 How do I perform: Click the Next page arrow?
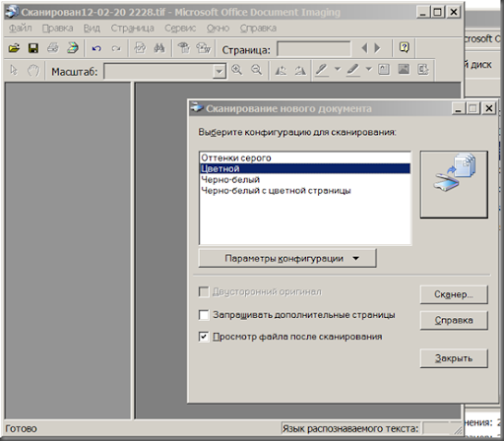click(378, 48)
